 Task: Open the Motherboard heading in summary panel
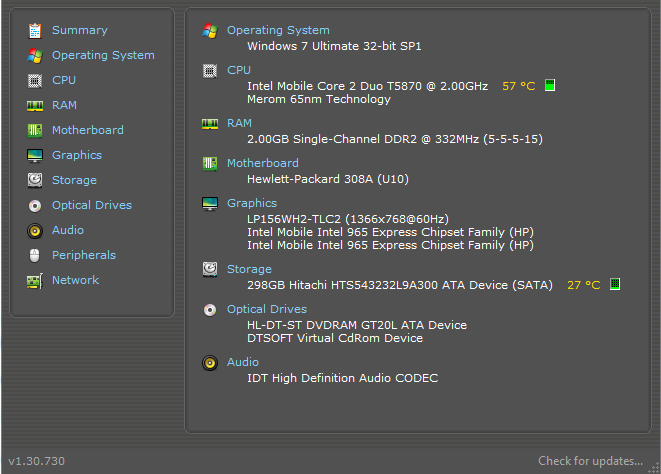point(262,163)
